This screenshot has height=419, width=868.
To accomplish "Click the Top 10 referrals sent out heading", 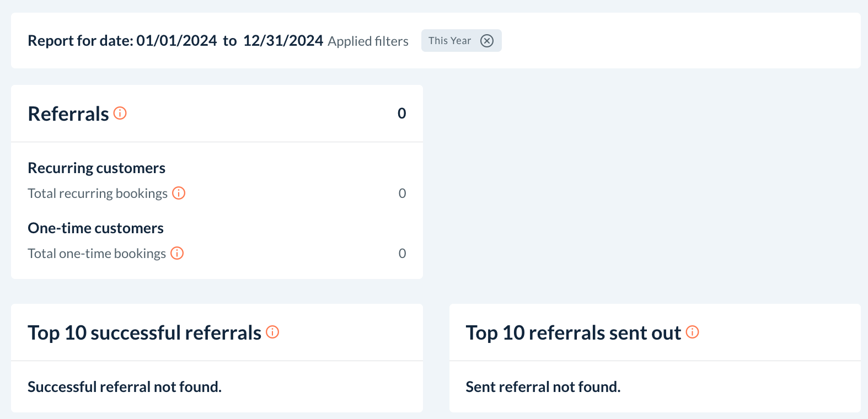I will 574,333.
